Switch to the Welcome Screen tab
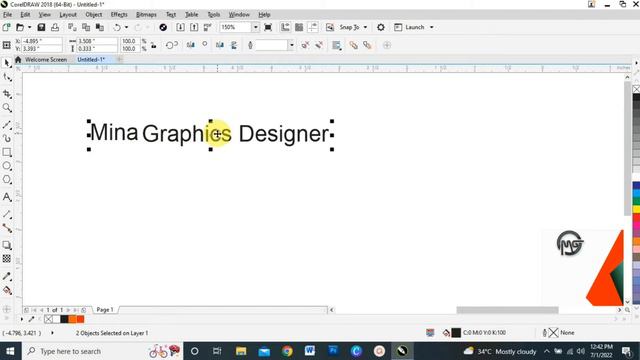The width and height of the screenshot is (640, 360). click(46, 60)
